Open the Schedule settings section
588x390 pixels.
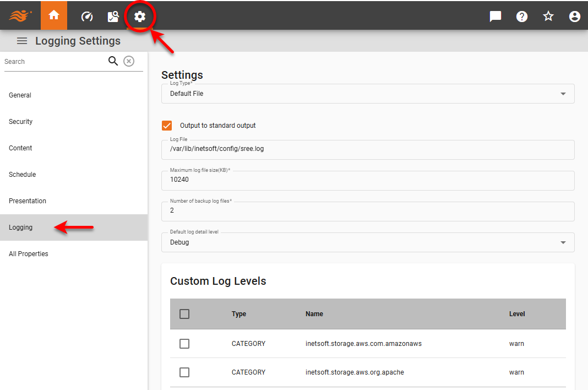coord(22,174)
